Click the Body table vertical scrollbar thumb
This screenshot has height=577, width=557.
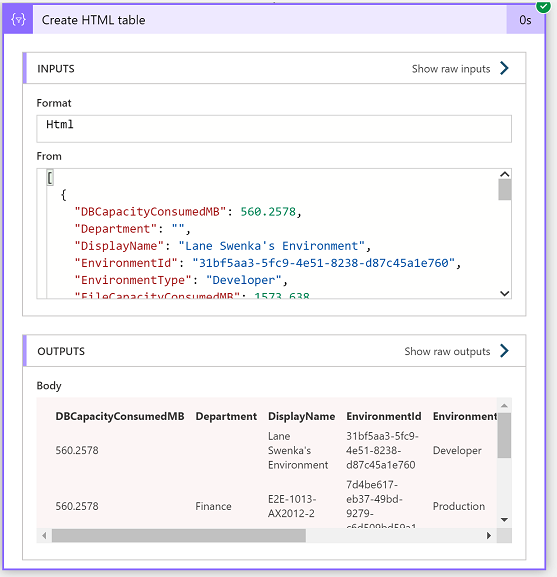504,435
